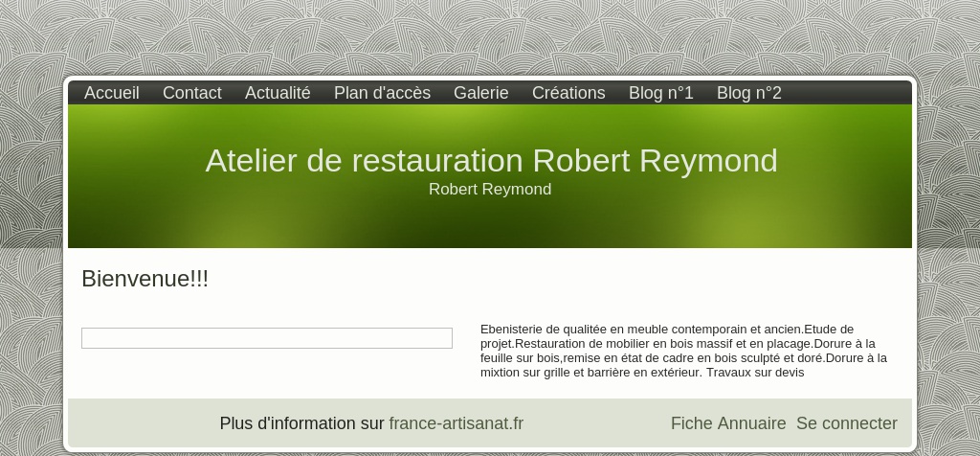Screen dimensions: 980x456
Task: Click the Ebenisterie de qualitée description paragraph
Action: point(683,351)
